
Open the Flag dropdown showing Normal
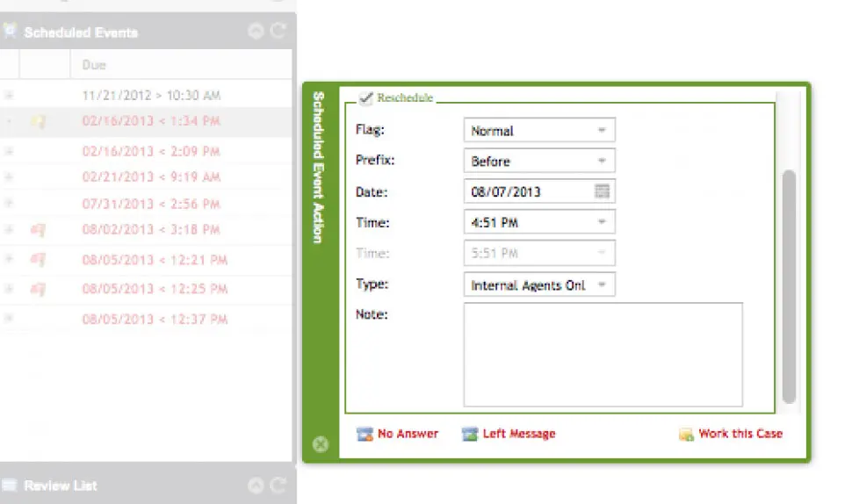click(539, 130)
